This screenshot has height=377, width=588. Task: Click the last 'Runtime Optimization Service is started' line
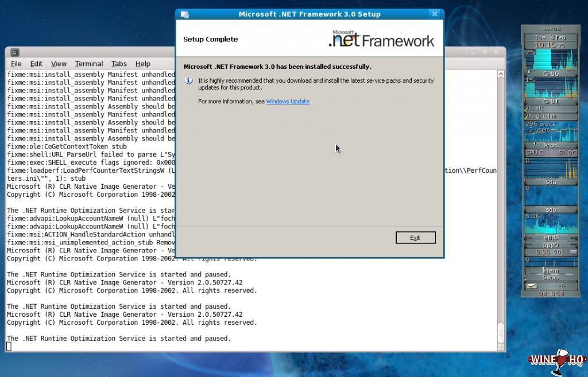click(118, 339)
